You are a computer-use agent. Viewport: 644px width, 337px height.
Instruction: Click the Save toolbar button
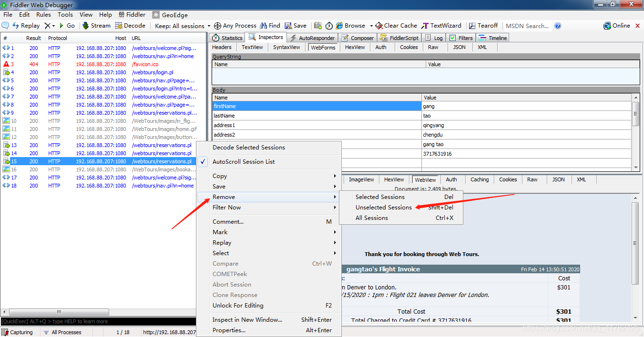click(296, 26)
